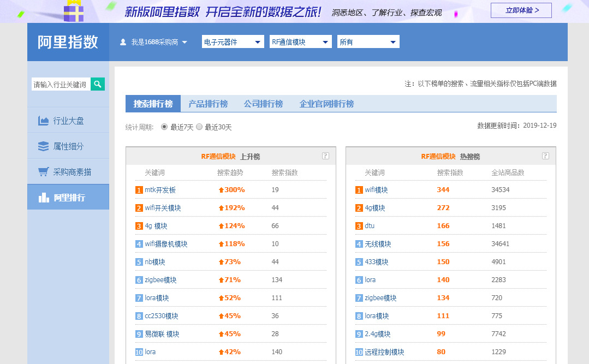589x364 pixels.
Task: Open the 电子元器件 category dropdown
Action: [x=233, y=41]
